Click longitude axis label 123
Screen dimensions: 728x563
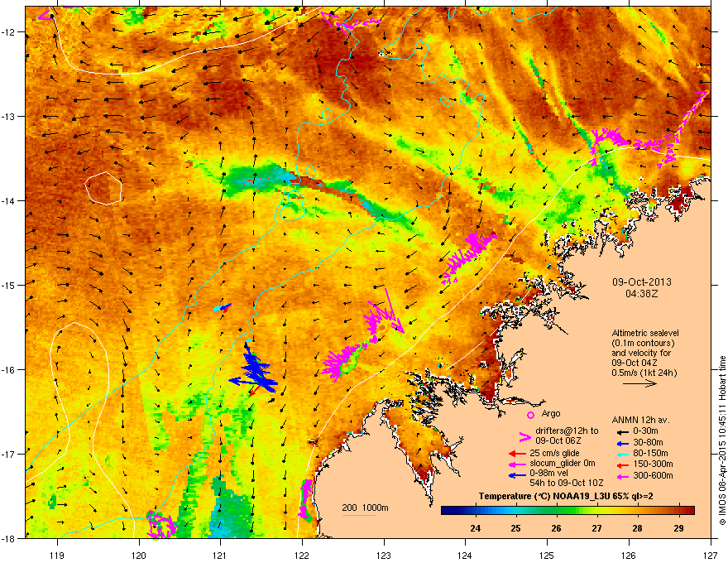pos(384,555)
